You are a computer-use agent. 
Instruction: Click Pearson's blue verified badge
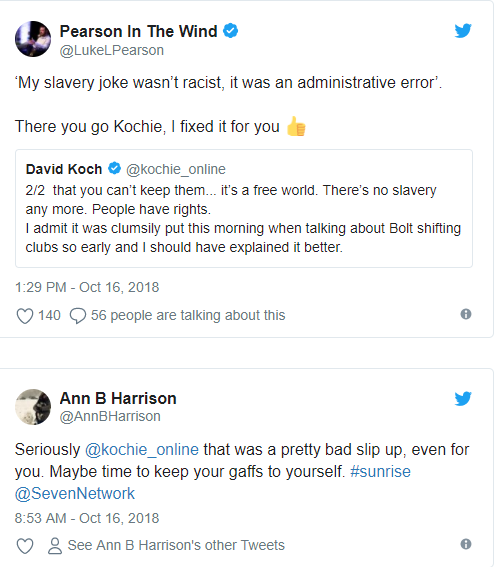tap(230, 31)
